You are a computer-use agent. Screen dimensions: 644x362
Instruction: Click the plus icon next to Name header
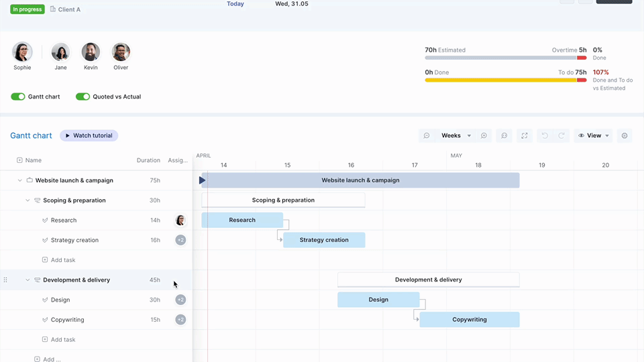point(19,160)
